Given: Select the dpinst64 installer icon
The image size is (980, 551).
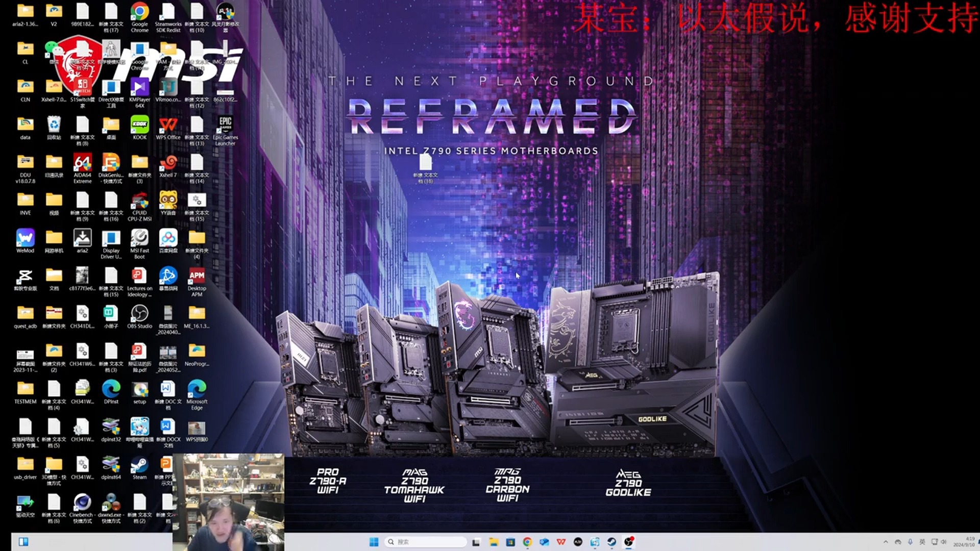Looking at the screenshot, I should point(111,467).
